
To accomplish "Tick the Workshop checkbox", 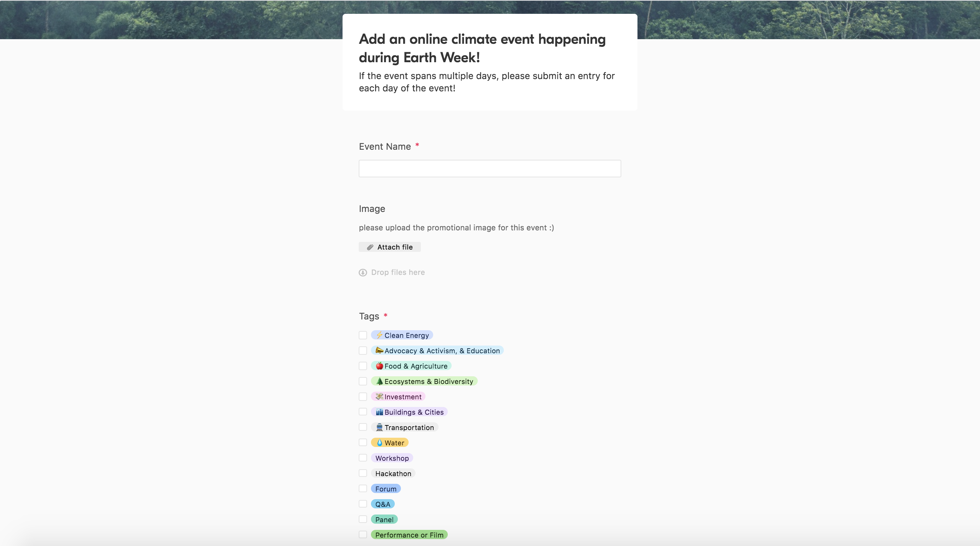I will click(363, 458).
